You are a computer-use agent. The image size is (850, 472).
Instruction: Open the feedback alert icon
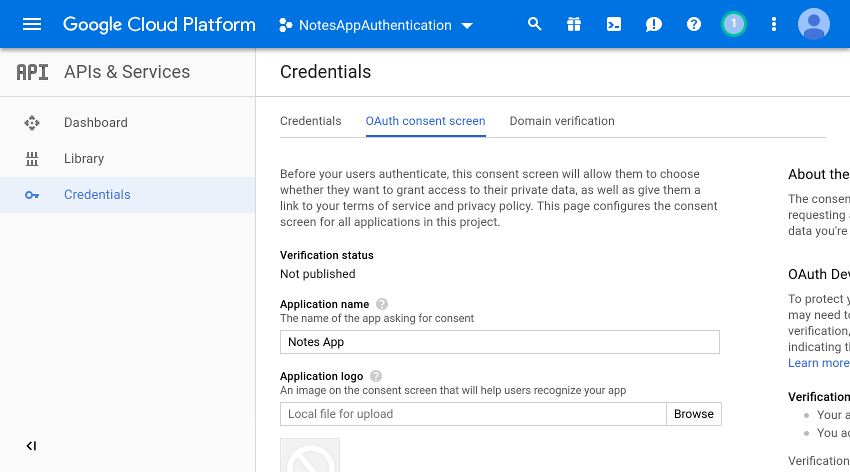[x=654, y=24]
